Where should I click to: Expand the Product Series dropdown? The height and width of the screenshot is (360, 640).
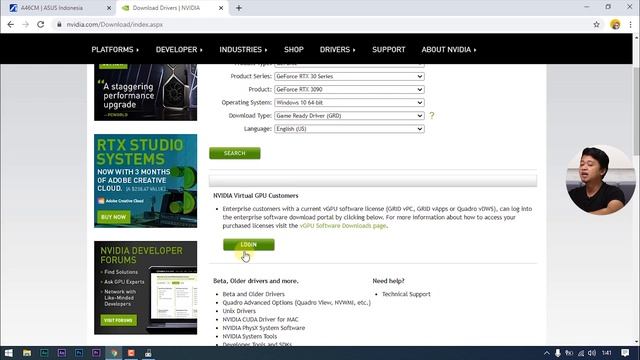(349, 76)
